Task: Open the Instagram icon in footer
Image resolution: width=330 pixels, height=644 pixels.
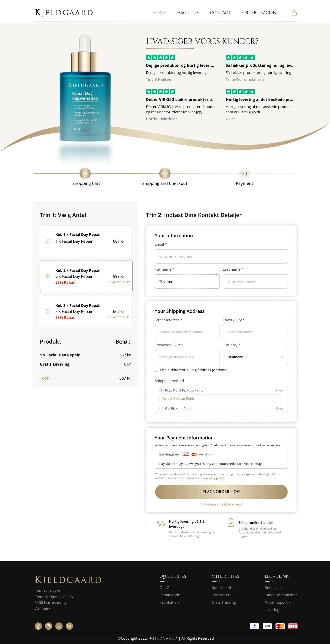Action: (48, 626)
